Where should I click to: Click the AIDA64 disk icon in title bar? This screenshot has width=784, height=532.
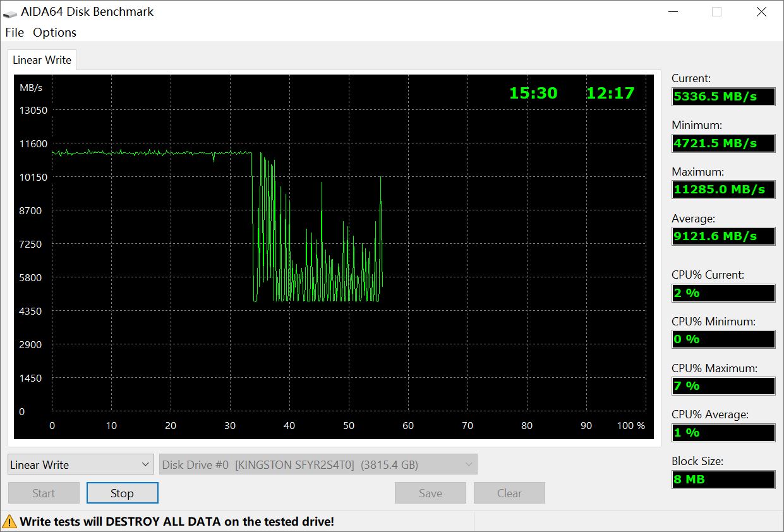(10, 12)
